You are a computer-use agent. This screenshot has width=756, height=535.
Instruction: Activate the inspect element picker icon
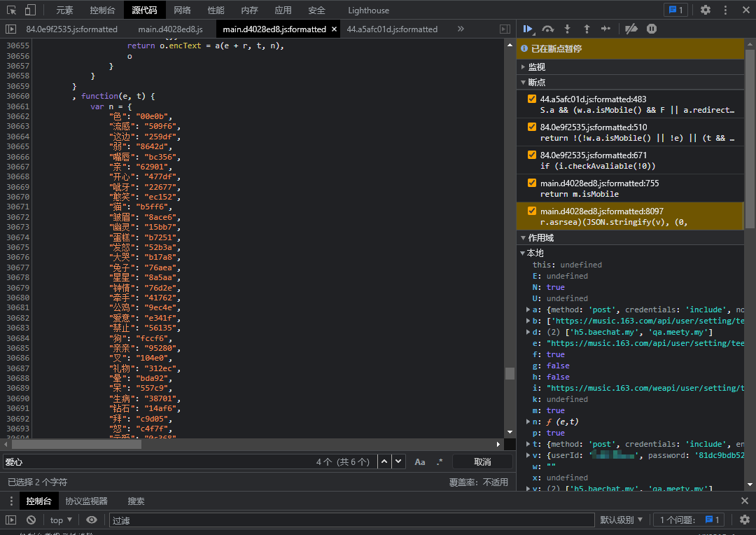point(12,10)
